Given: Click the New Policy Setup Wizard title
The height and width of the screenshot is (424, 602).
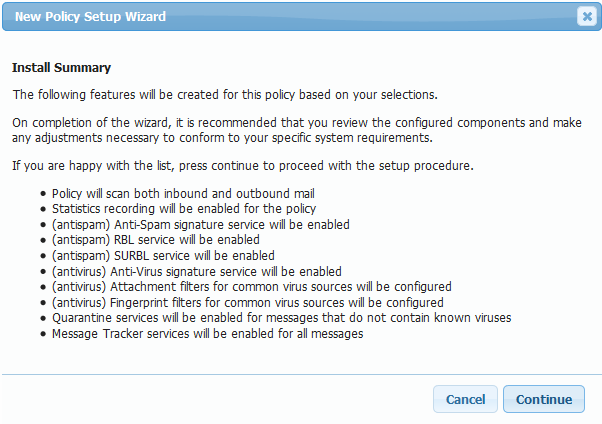Looking at the screenshot, I should pyautogui.click(x=91, y=17).
